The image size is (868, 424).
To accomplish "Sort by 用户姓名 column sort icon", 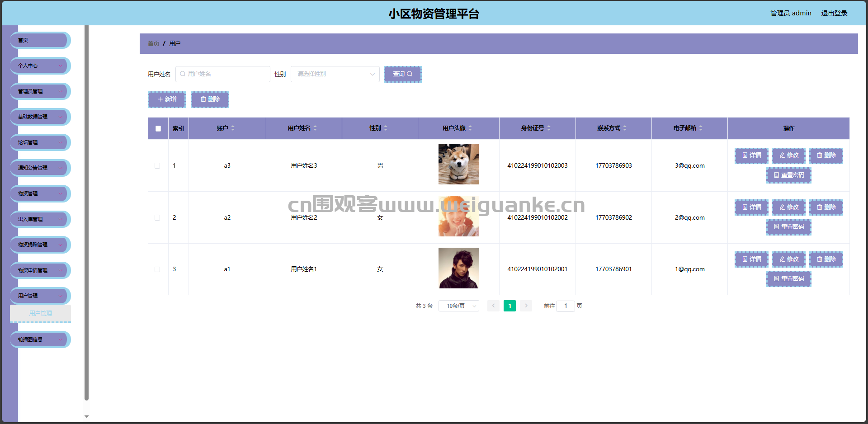I will [x=315, y=128].
